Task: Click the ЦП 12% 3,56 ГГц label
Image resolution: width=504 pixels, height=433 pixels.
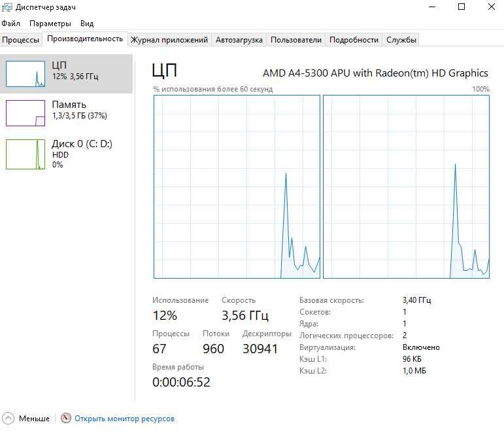Action: [75, 71]
